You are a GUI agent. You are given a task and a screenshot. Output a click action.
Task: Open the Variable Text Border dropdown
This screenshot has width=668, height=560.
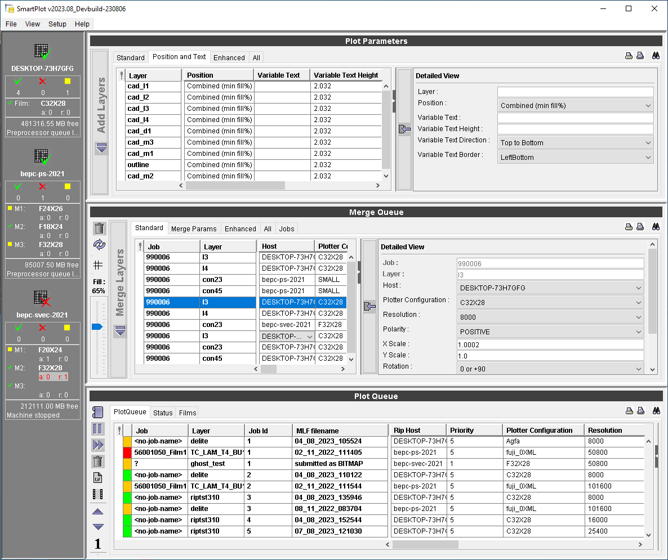coord(575,157)
